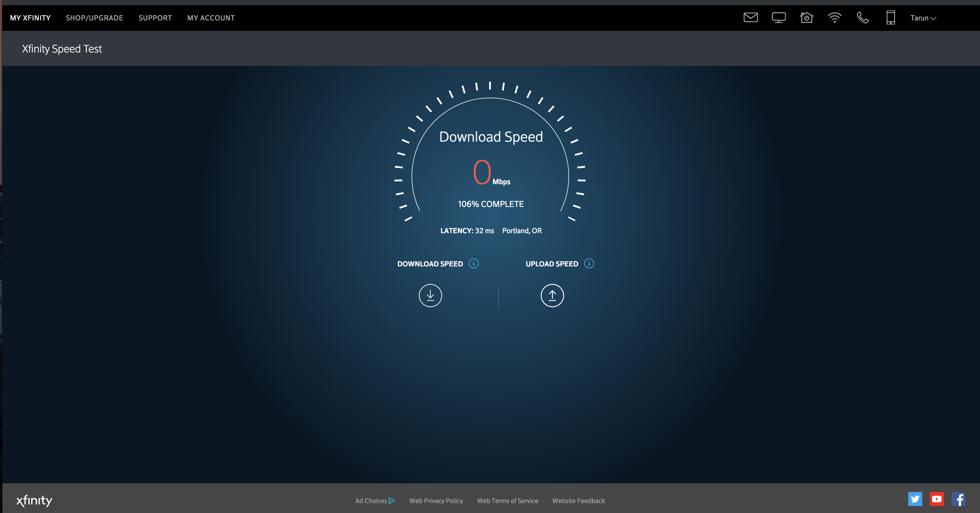The width and height of the screenshot is (980, 513).
Task: Open the phone handset voice icon
Action: pos(862,17)
